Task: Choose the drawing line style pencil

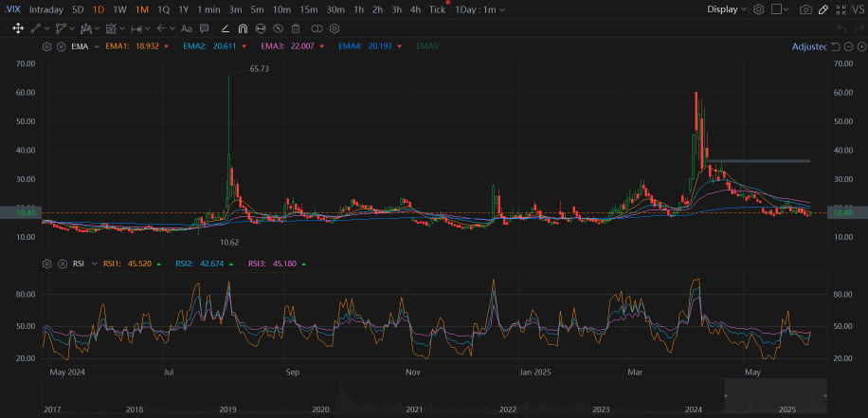Action: point(226,28)
